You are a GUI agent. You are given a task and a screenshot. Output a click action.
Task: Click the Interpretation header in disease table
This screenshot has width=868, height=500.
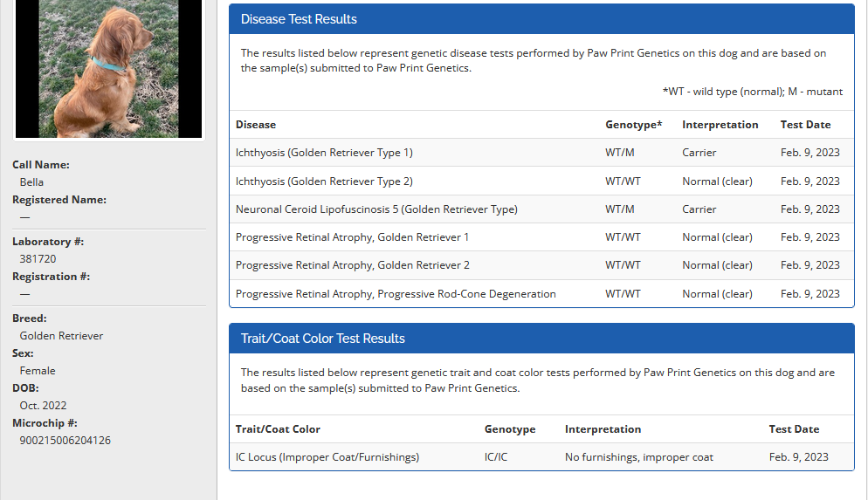coord(720,125)
